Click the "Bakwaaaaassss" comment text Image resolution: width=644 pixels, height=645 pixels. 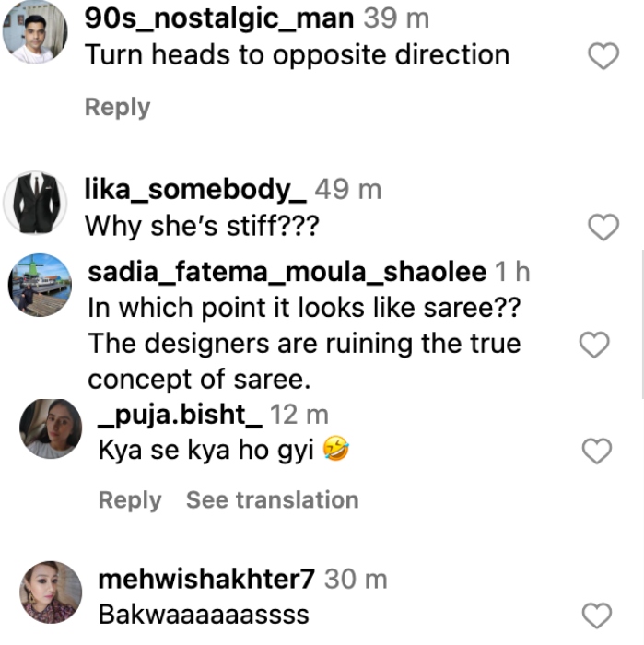coord(203,614)
